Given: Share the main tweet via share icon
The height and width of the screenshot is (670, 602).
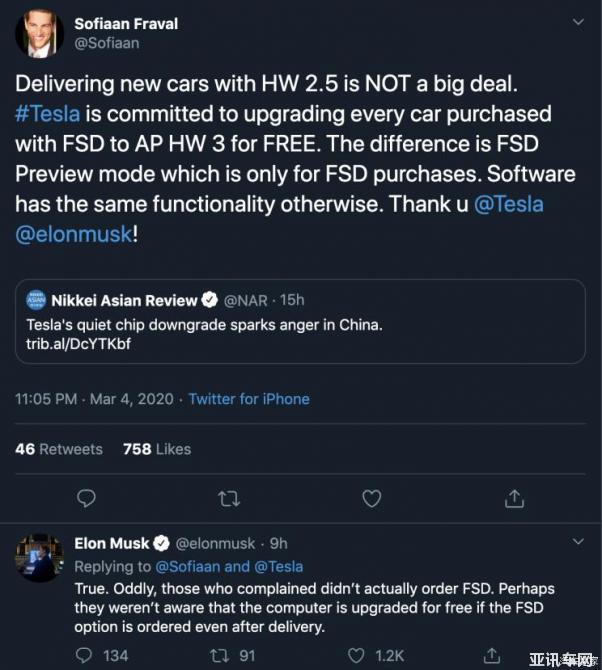Looking at the screenshot, I should point(514,498).
